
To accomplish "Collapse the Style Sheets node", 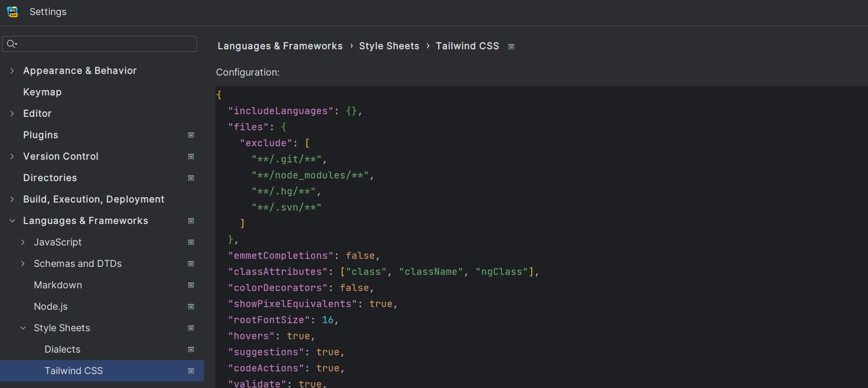I will (x=23, y=328).
